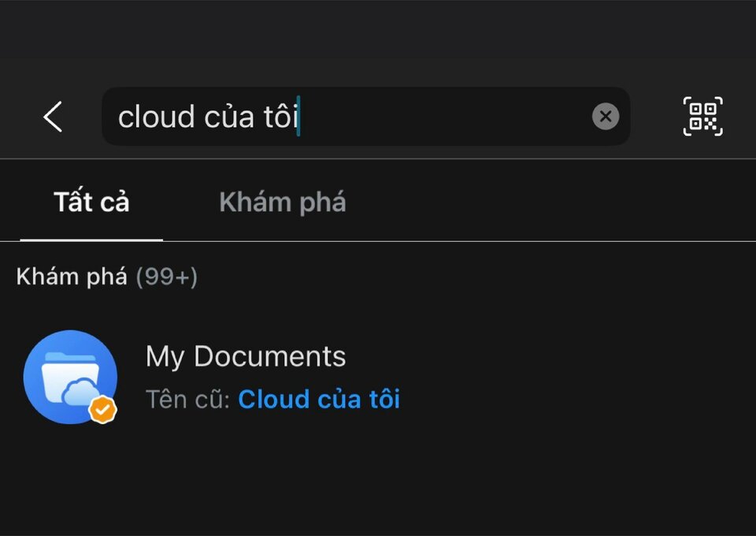
Task: Clear the search field with the X icon
Action: coord(606,116)
